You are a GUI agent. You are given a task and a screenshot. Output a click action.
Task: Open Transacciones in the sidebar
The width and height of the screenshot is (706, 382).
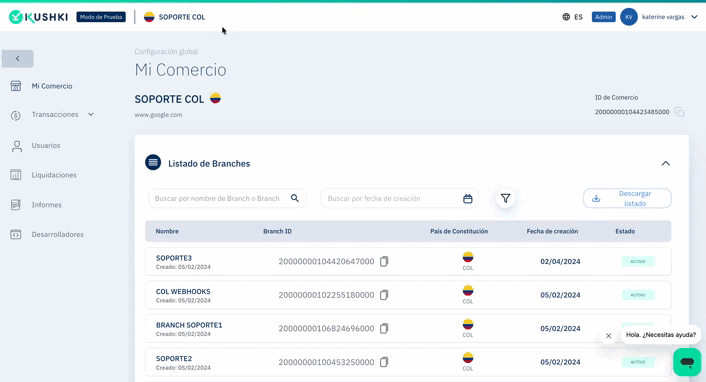(x=55, y=114)
